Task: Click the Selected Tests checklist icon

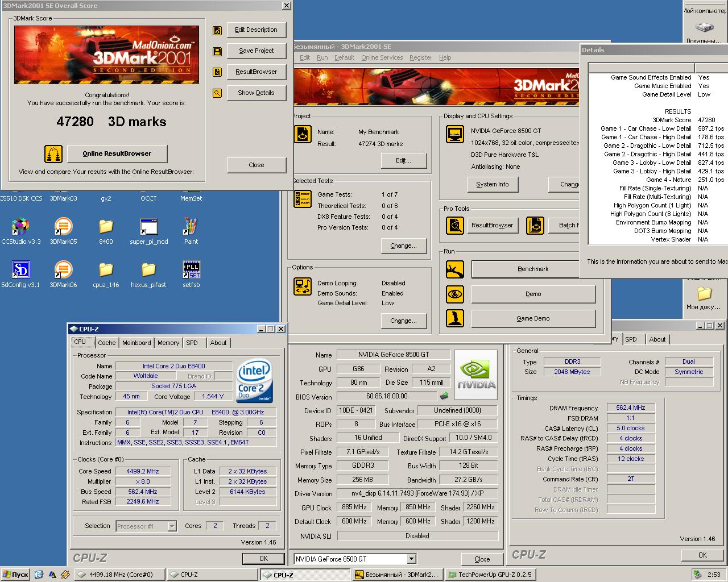Action: [x=303, y=199]
